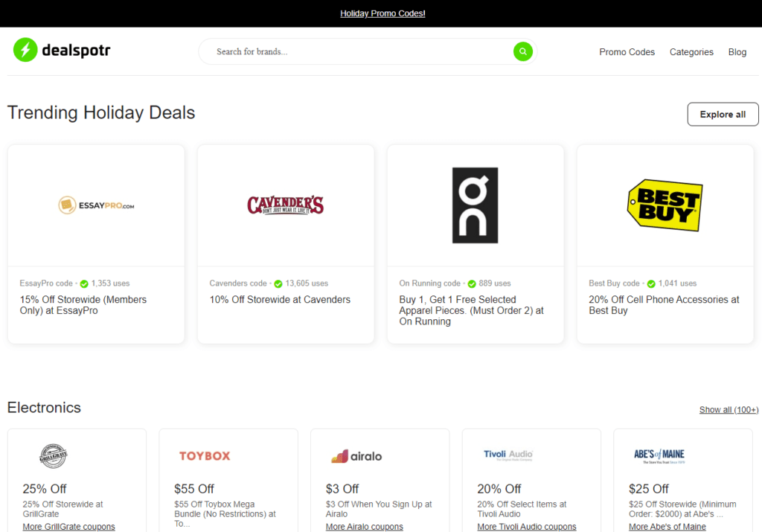Screen dimensions: 762x532
Task: Open the Categories menu item
Action: click(x=691, y=51)
